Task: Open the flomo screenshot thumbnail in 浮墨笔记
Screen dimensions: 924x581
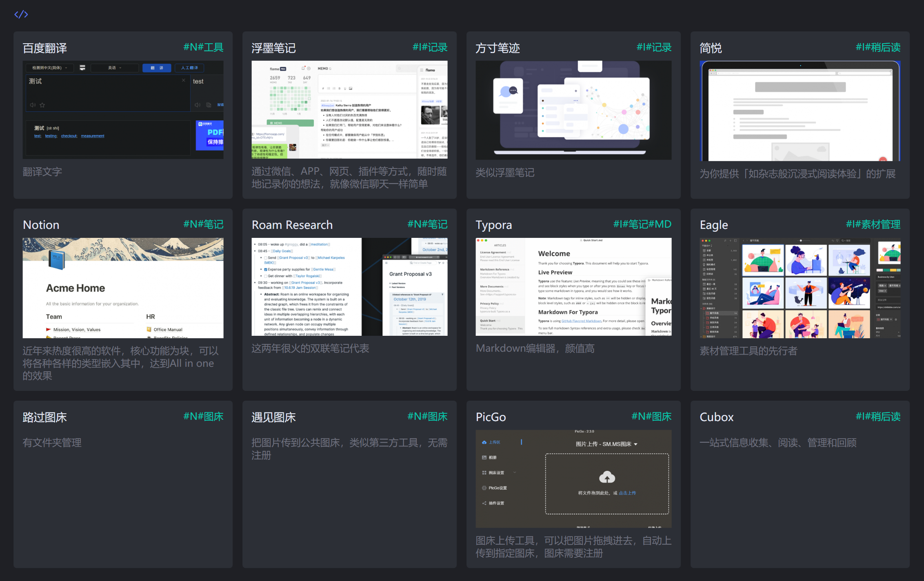Action: click(x=349, y=109)
